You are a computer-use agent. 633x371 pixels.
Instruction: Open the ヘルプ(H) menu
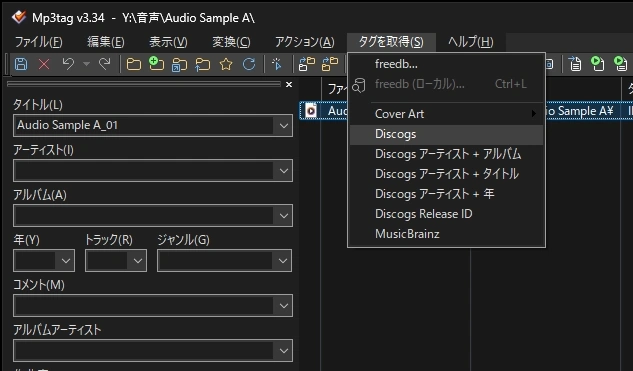[x=471, y=42]
